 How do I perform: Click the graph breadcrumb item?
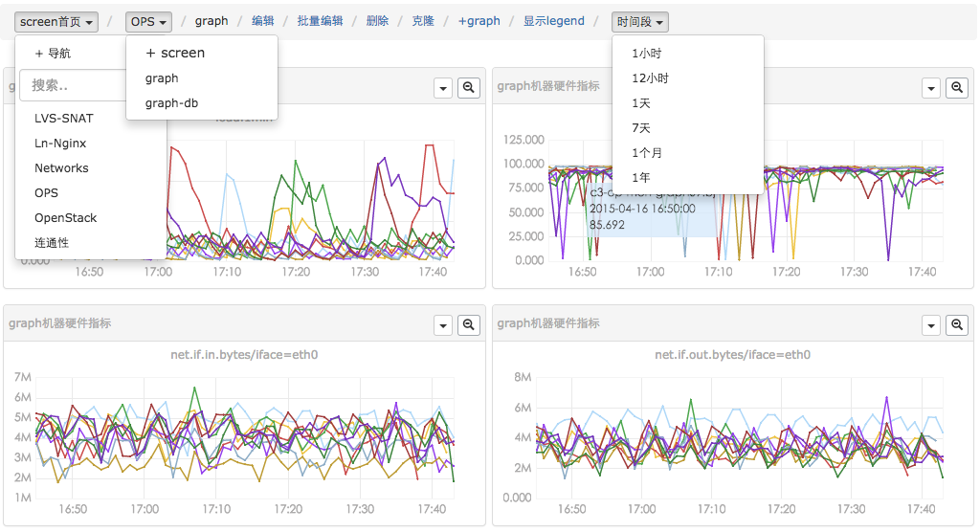tap(212, 21)
